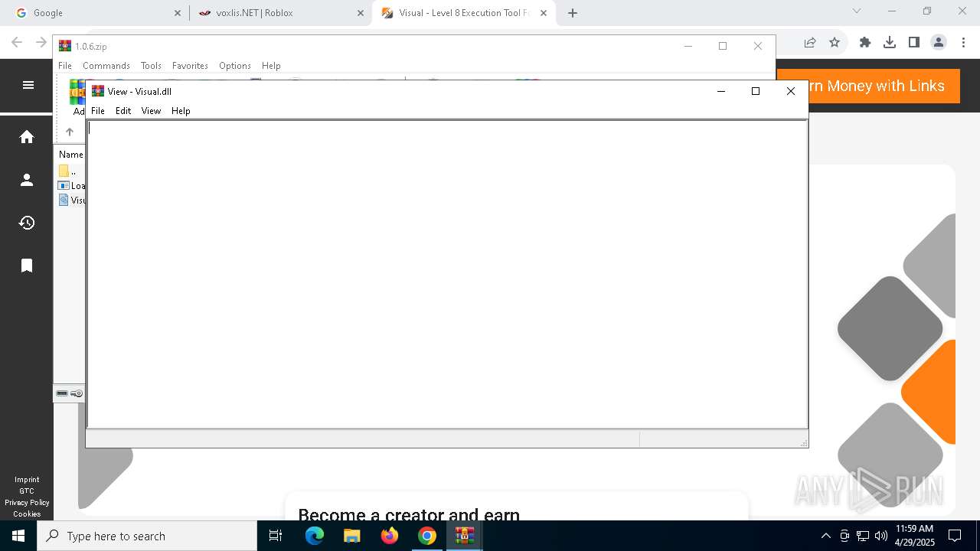Screen dimensions: 980x551
Task: Open View menu in the viewer window
Action: [x=151, y=111]
